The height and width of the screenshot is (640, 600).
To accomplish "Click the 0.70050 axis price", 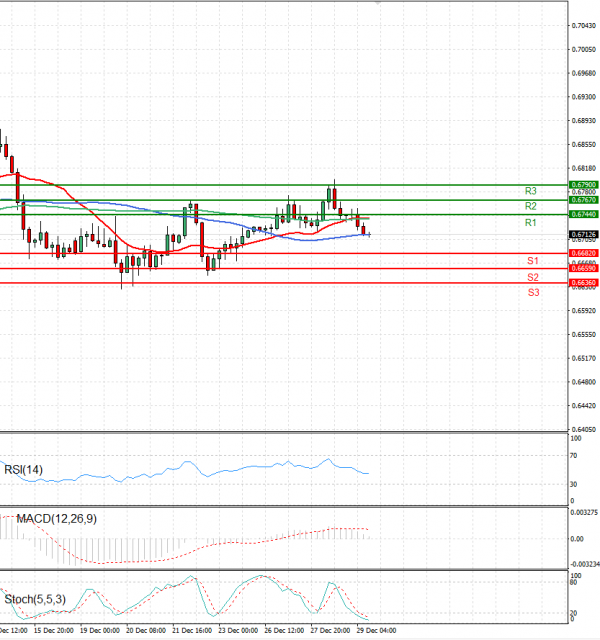I will coord(584,49).
